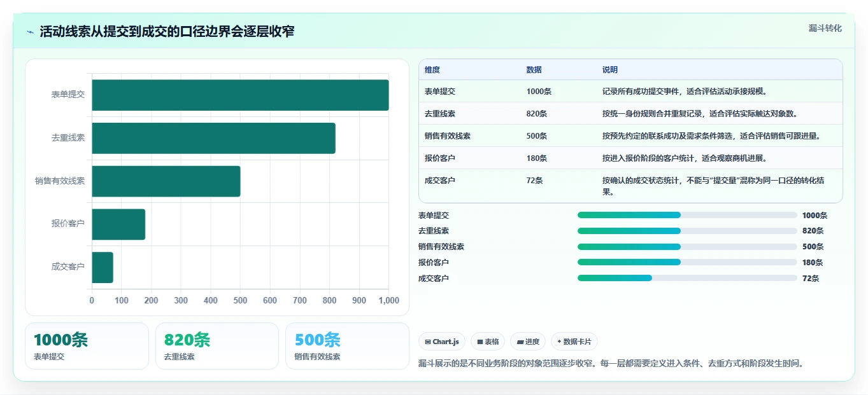Click the 72条 value beside the progress bar

pos(811,279)
